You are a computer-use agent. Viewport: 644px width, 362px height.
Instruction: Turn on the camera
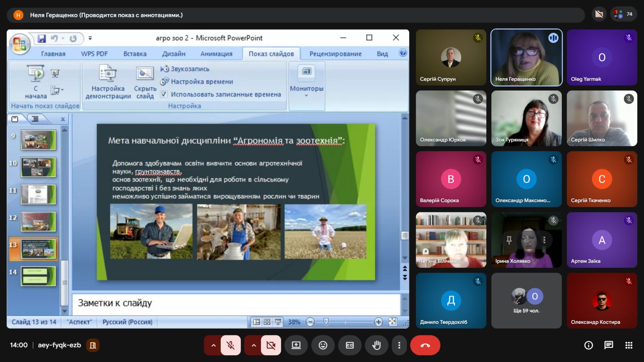tap(271, 345)
